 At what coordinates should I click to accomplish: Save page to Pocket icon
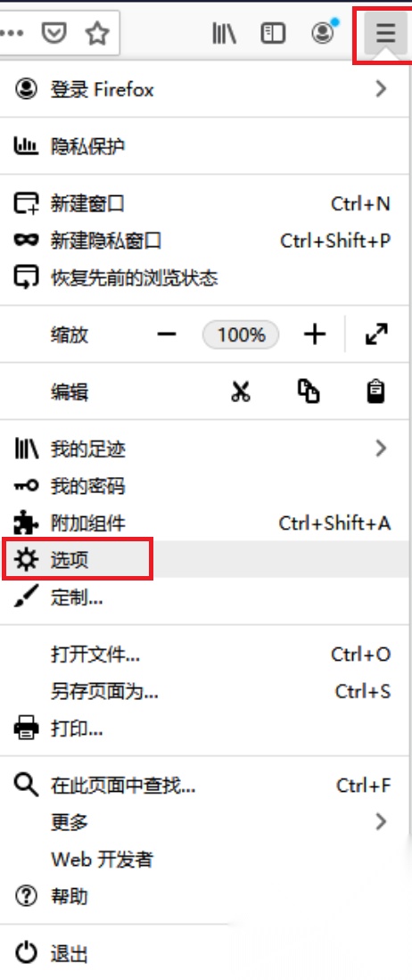point(54,32)
